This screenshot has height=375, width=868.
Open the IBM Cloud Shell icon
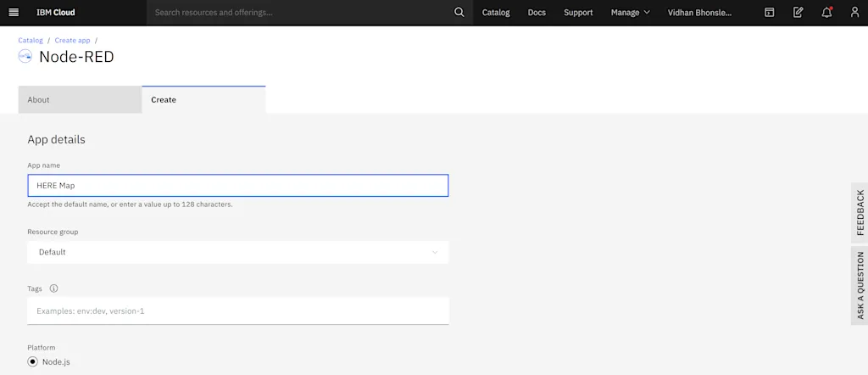[769, 12]
